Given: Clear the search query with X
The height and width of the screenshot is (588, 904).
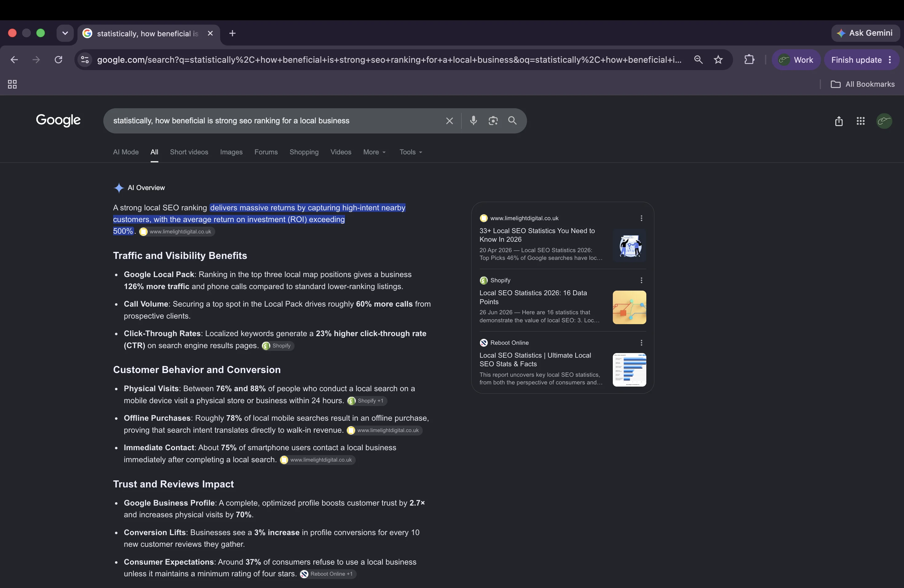Looking at the screenshot, I should [x=449, y=121].
